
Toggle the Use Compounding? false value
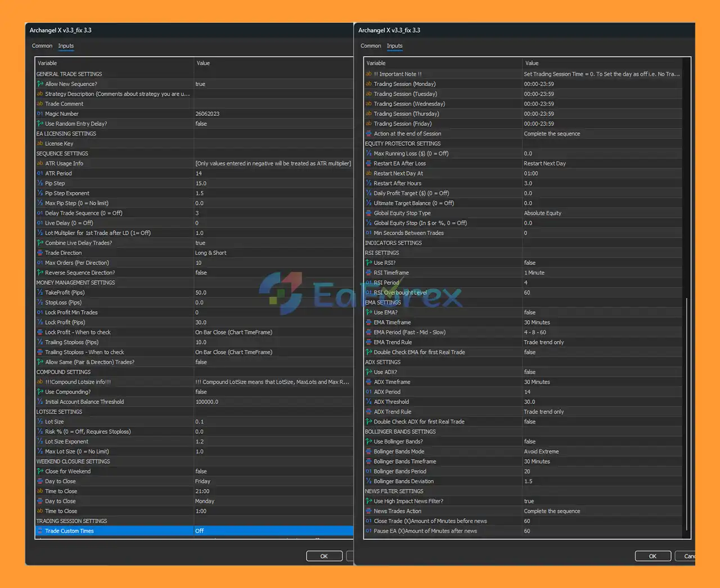point(201,392)
